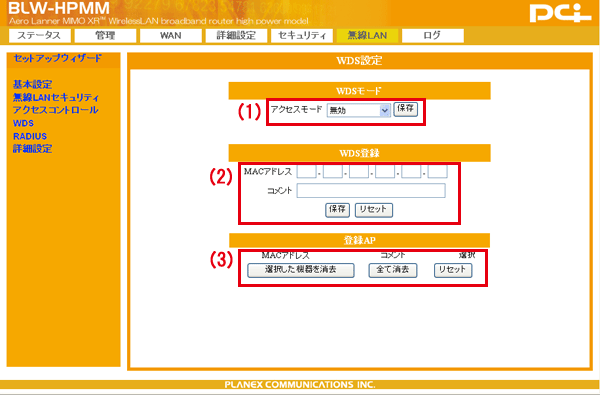Click the third MAC address octet field
Screen dimensions: 600x395
[x=359, y=171]
